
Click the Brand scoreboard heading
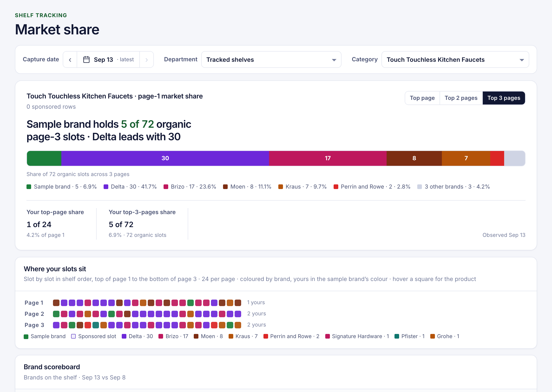(x=52, y=367)
